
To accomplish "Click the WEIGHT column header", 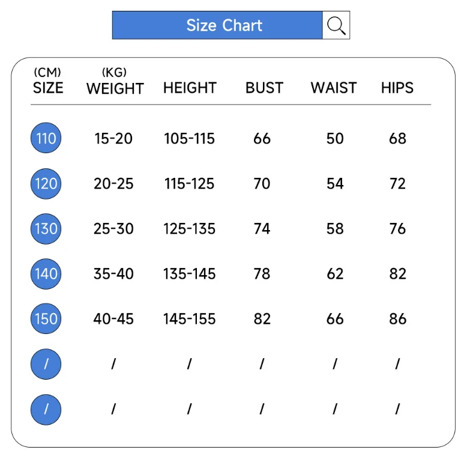I will [x=115, y=88].
